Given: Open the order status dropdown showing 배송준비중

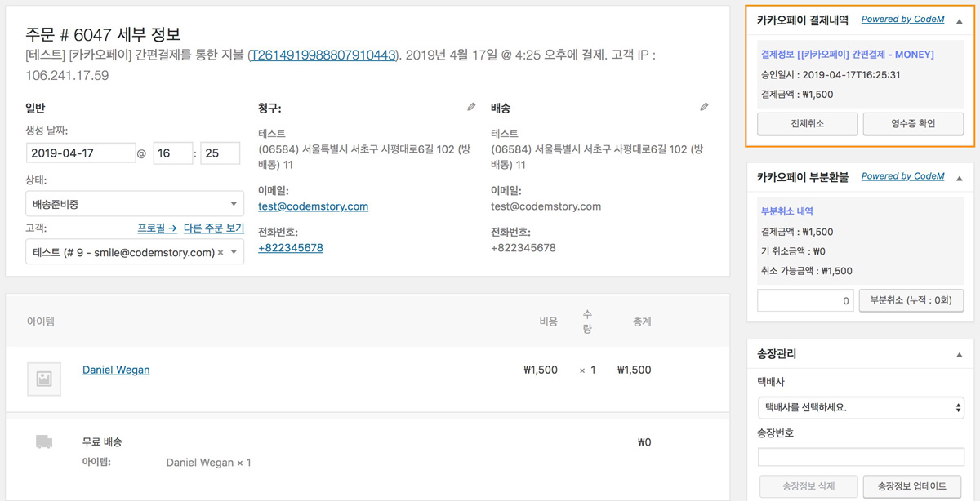Looking at the screenshot, I should point(134,203).
